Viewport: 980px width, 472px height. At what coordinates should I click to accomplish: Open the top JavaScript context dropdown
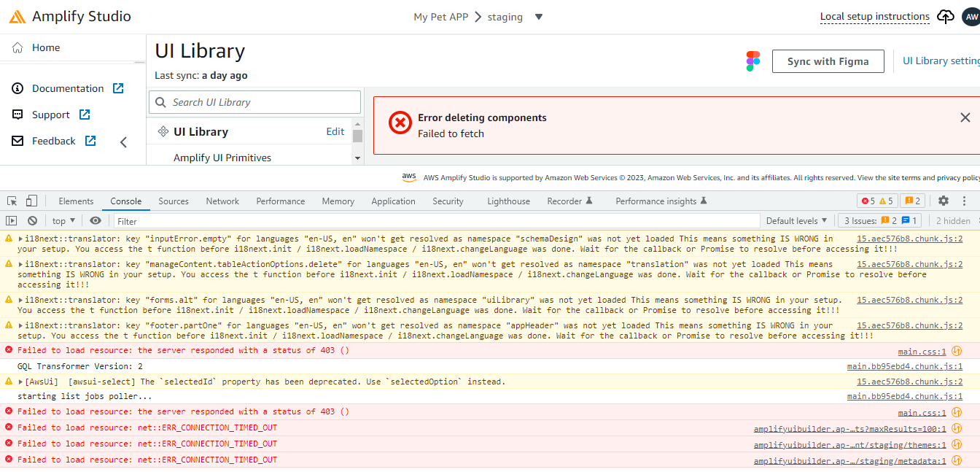click(64, 221)
